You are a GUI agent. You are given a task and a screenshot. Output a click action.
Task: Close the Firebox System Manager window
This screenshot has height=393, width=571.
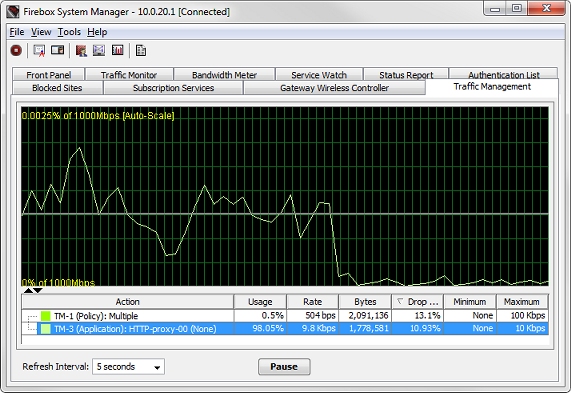pyautogui.click(x=546, y=8)
